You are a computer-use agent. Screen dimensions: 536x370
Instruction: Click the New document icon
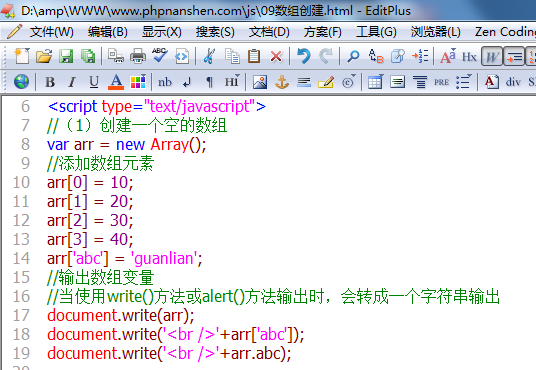click(22, 56)
